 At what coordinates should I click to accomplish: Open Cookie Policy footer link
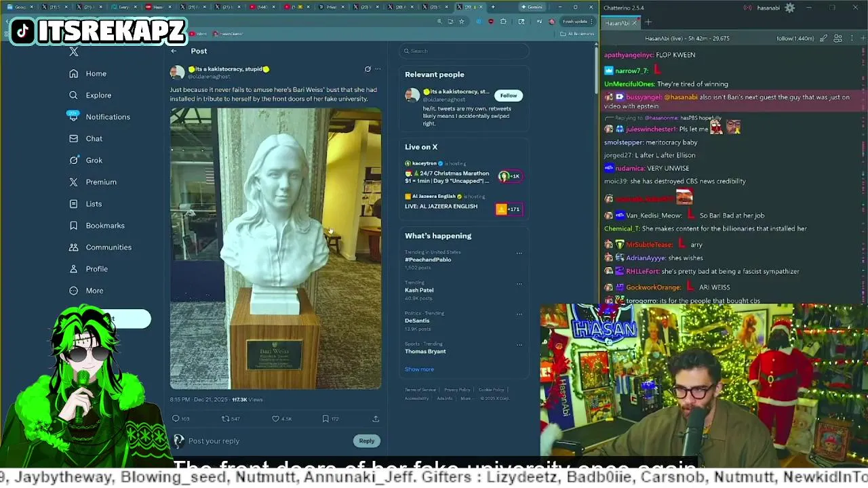click(491, 390)
